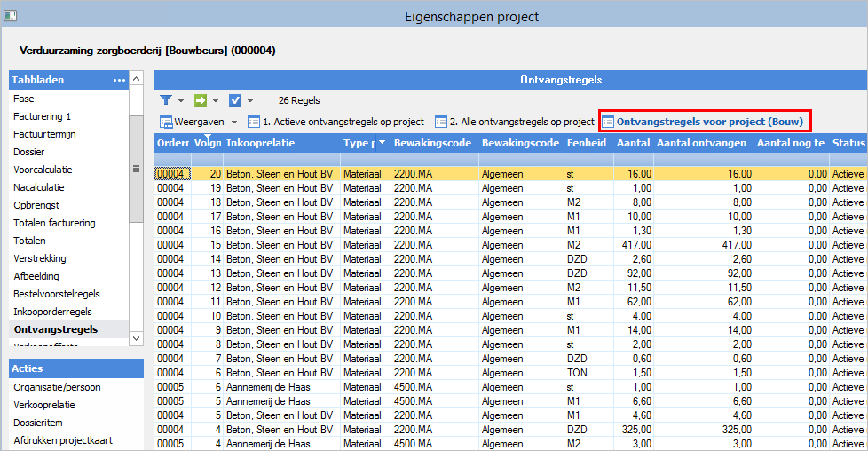Click the blue checkmark selection icon
868x451 pixels.
pyautogui.click(x=235, y=100)
